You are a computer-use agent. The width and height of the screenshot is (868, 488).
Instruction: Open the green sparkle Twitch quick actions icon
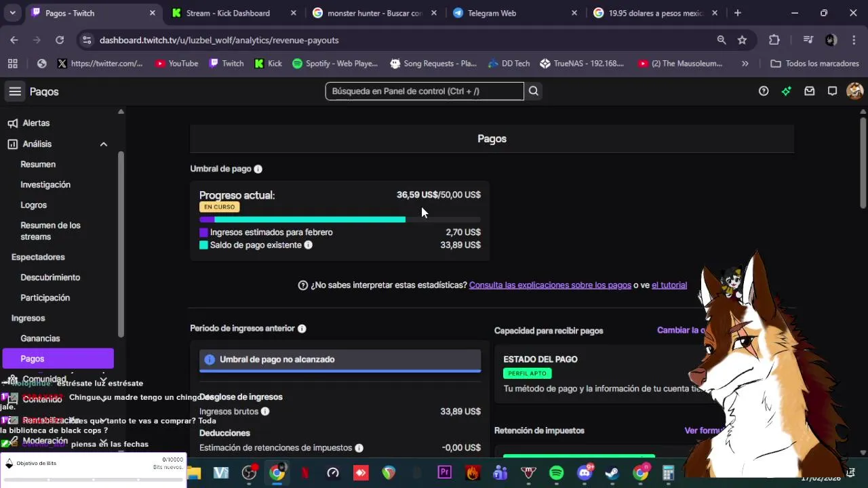click(x=787, y=91)
